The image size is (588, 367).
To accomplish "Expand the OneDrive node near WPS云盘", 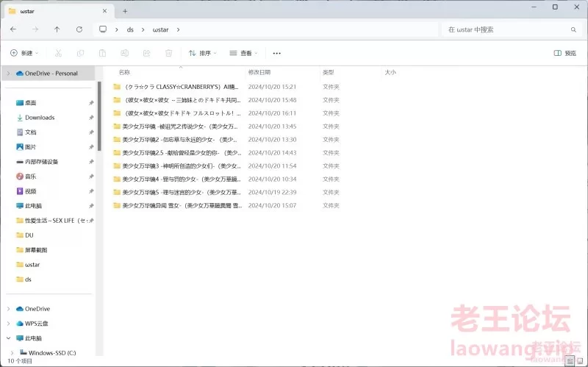I will click(x=8, y=309).
